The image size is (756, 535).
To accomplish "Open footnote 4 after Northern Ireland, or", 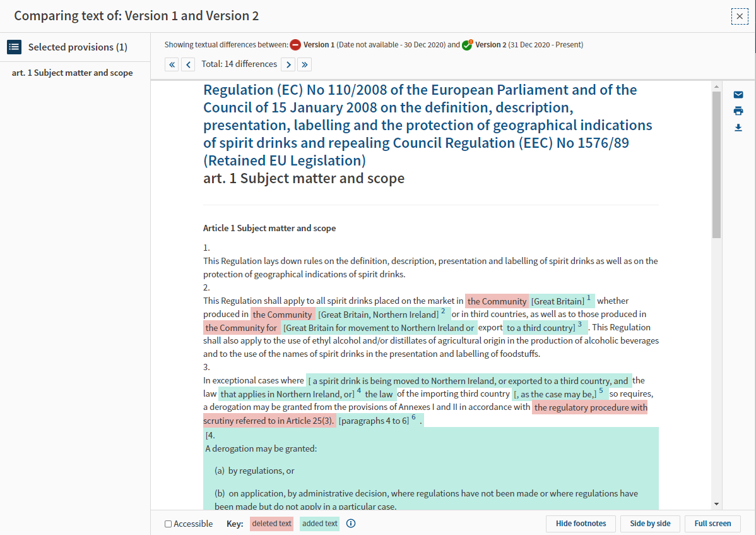I will 358,391.
